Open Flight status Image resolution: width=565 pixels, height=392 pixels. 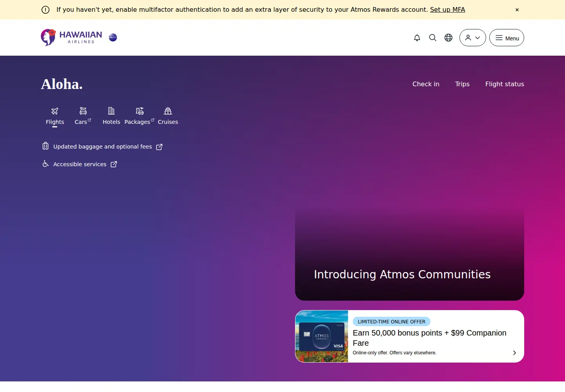coord(505,84)
